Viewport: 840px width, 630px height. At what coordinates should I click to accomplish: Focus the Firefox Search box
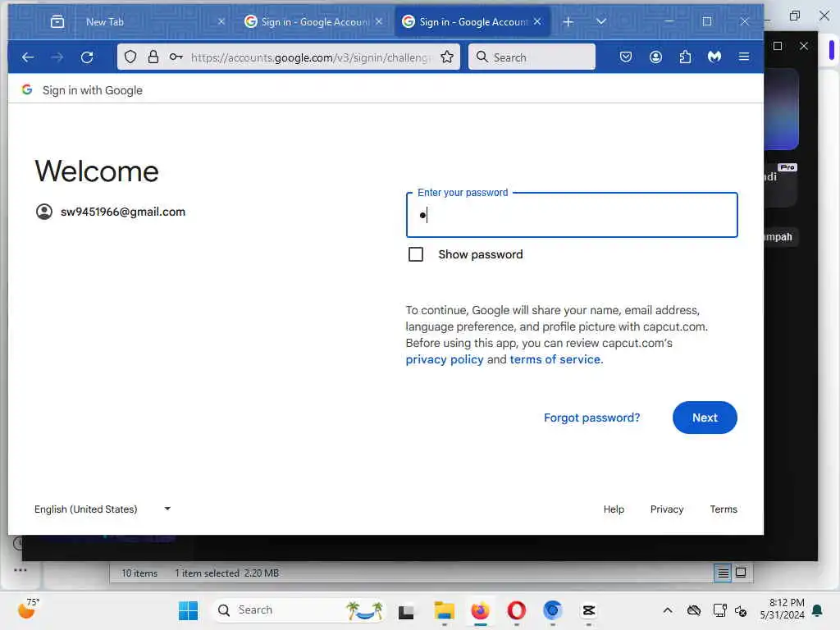(532, 57)
